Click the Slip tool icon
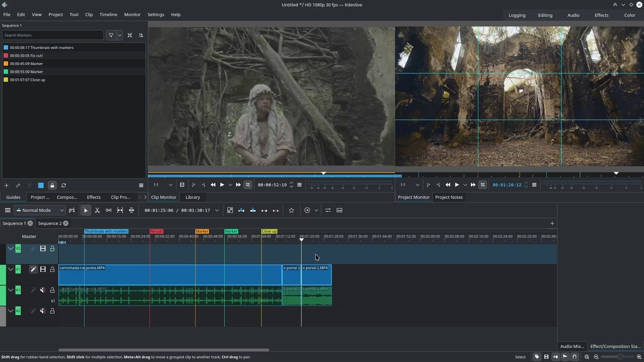 click(x=120, y=210)
